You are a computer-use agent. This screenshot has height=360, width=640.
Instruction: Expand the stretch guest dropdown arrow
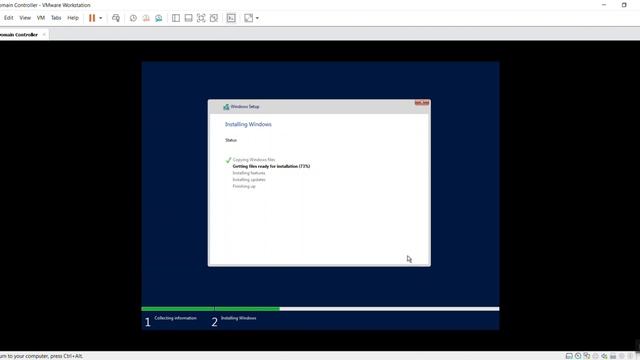(x=257, y=18)
